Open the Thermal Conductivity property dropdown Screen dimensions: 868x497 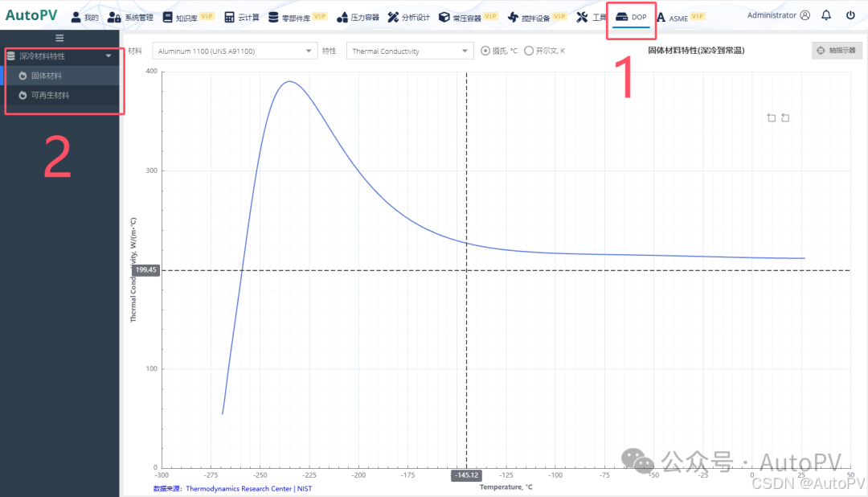(x=410, y=51)
